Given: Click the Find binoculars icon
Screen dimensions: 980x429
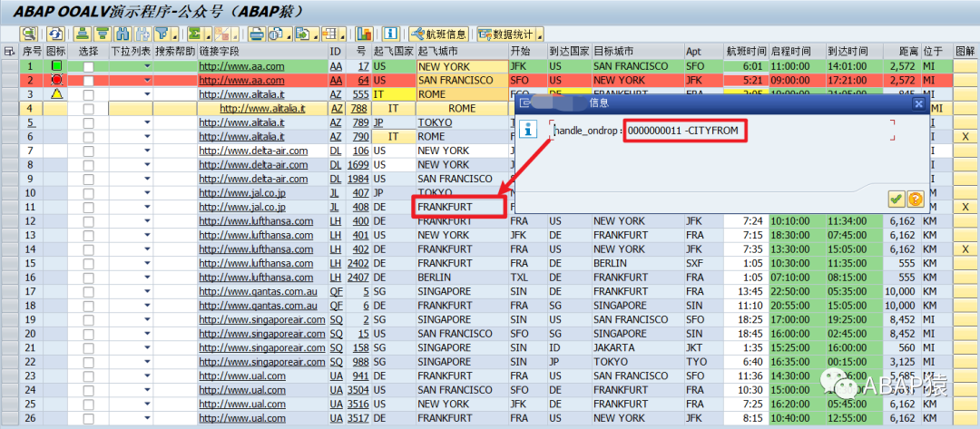Looking at the screenshot, I should point(122,34).
